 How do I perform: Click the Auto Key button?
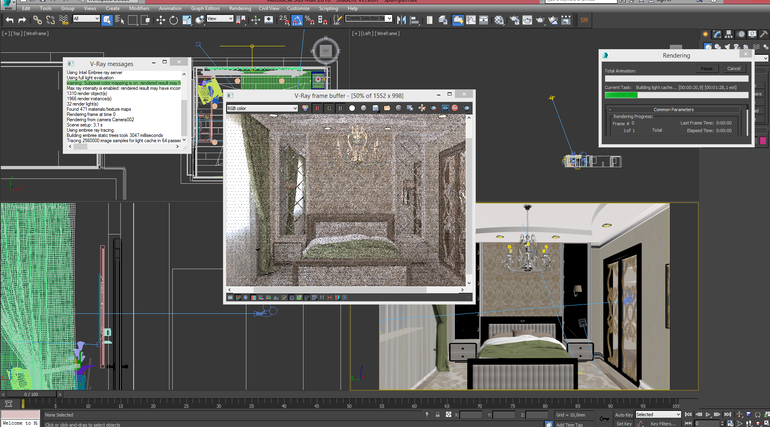click(623, 414)
